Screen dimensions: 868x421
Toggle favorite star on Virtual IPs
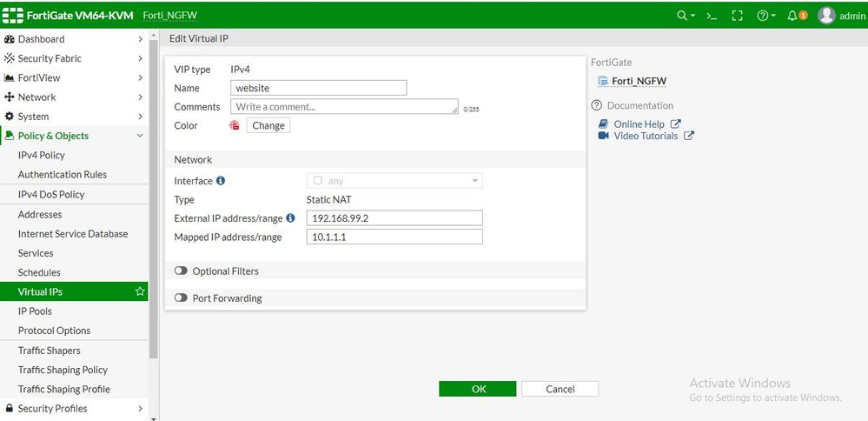(x=140, y=291)
